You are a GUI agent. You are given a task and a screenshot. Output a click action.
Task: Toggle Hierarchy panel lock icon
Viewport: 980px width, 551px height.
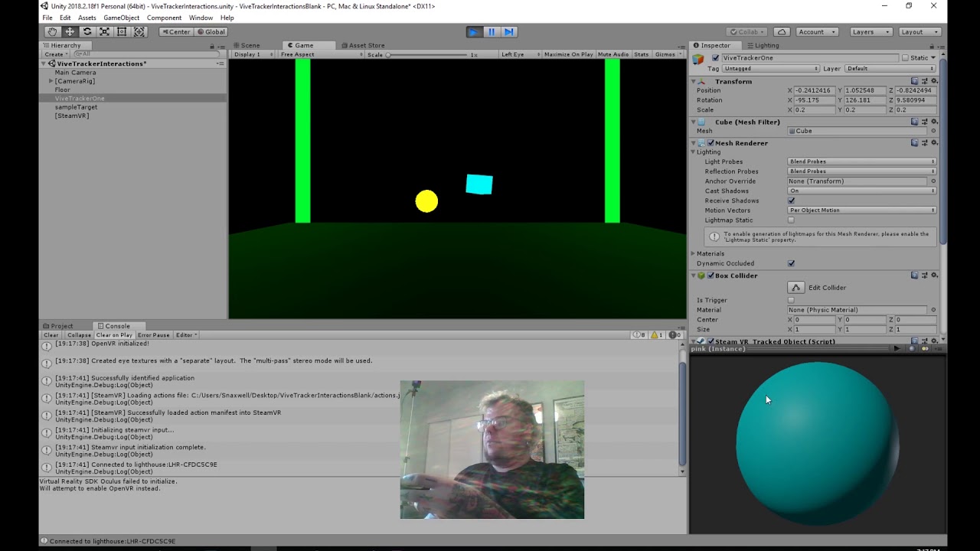(213, 46)
